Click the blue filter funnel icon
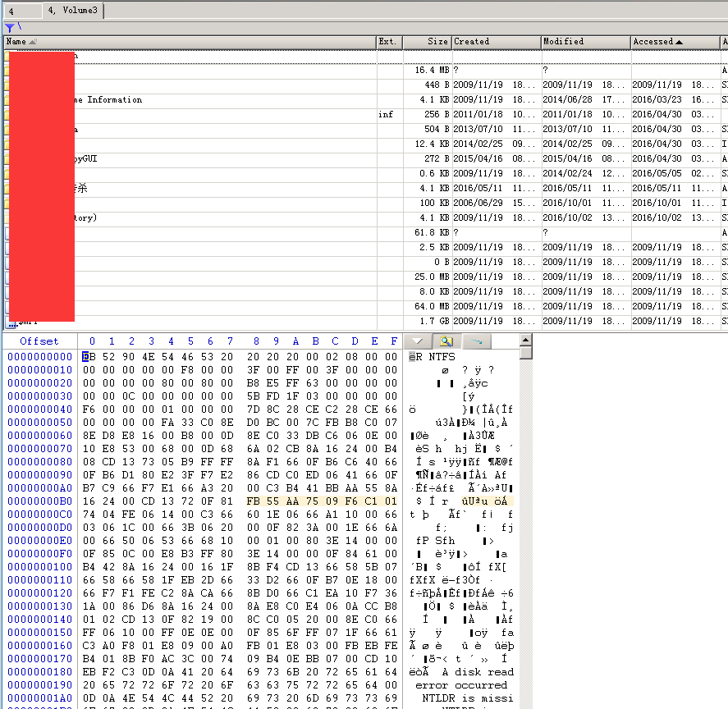728x709 pixels. pos(9,28)
